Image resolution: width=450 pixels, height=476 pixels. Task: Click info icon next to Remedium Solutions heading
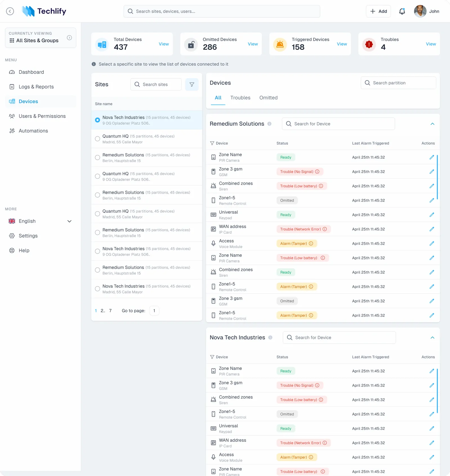(269, 124)
